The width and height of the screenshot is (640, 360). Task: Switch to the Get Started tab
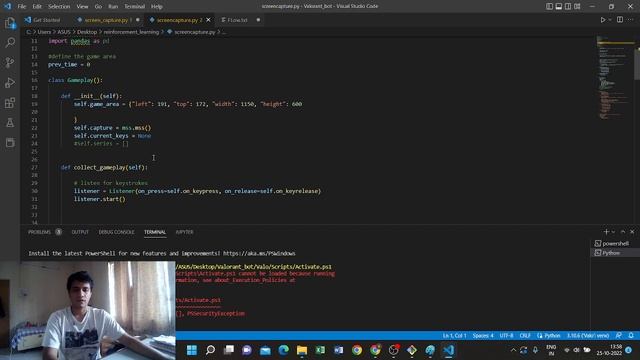point(42,20)
